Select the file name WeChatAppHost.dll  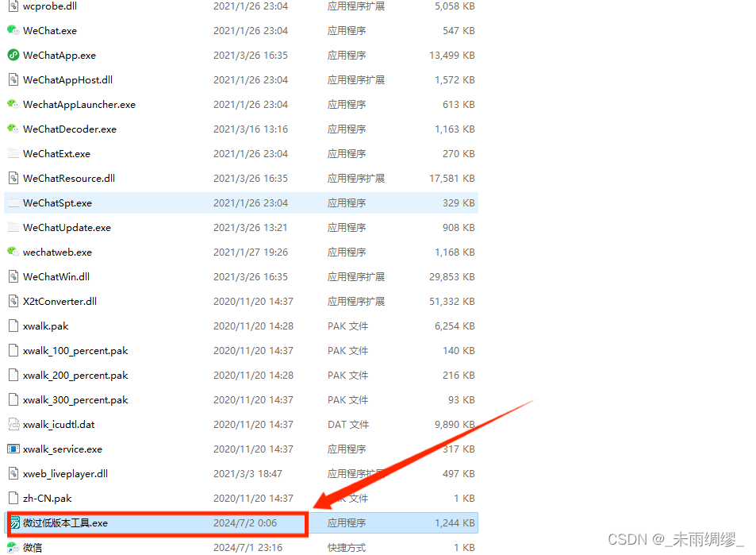point(67,79)
